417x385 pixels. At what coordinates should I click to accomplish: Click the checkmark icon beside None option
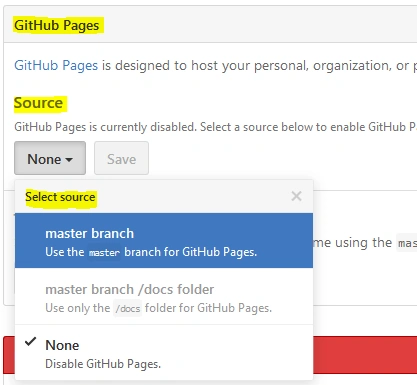(x=30, y=342)
